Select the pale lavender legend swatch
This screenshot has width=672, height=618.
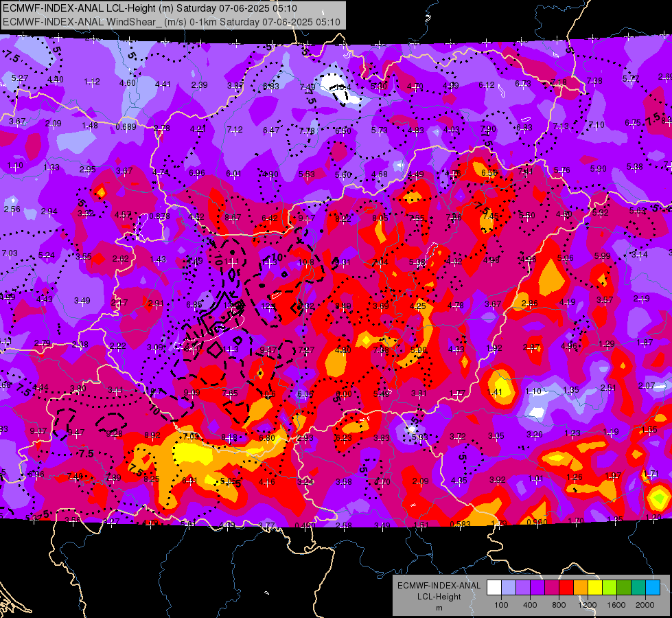[508, 588]
